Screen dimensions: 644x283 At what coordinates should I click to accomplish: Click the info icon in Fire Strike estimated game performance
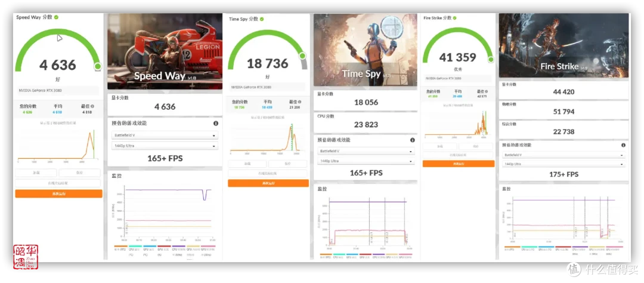624,145
